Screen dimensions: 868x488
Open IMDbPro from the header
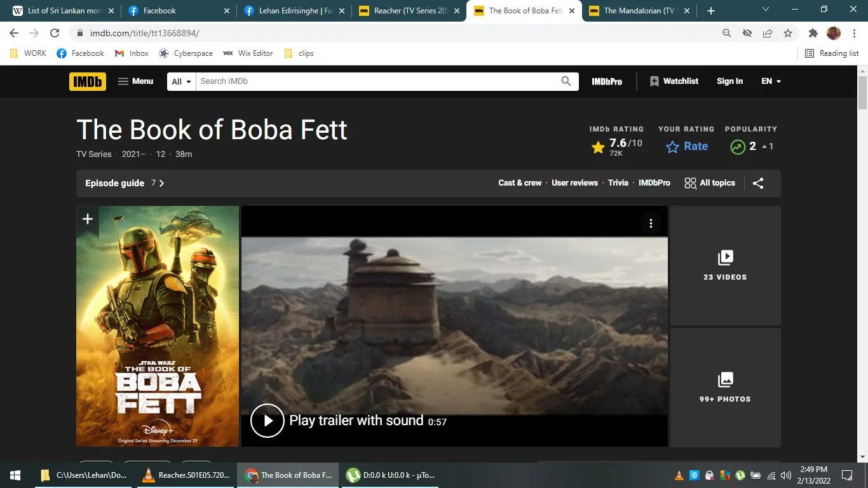(607, 81)
